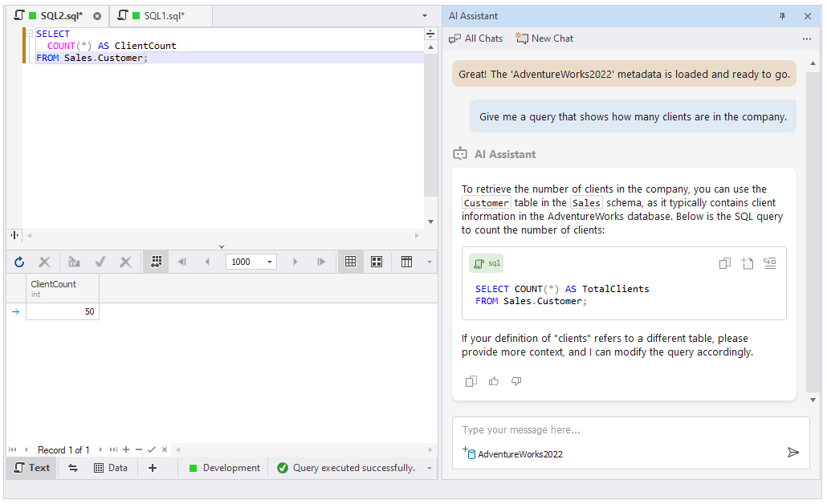The image size is (827, 504).
Task: Expand the document tabs list dropdown
Action: [425, 16]
